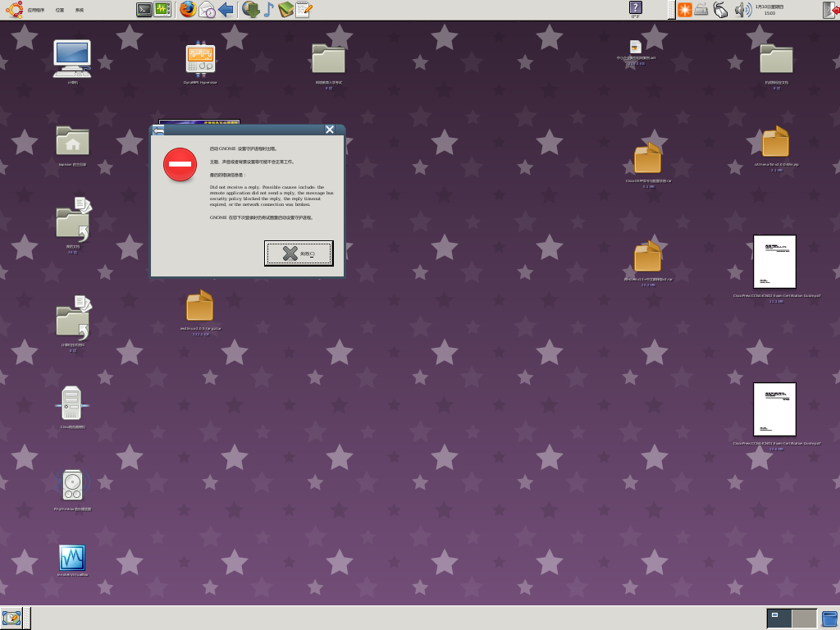Image resolution: width=840 pixels, height=630 pixels.
Task: Click the blue left-arrow panel launcher
Action: 226,10
